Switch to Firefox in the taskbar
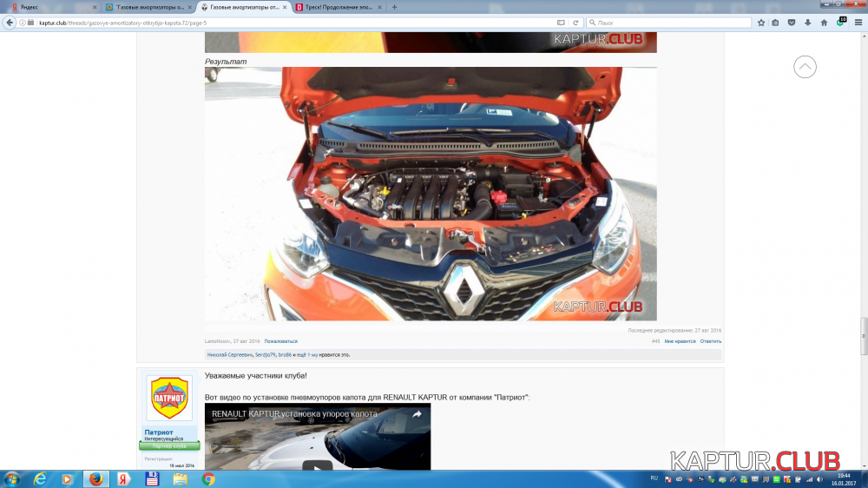This screenshot has height=488, width=868. click(x=95, y=479)
